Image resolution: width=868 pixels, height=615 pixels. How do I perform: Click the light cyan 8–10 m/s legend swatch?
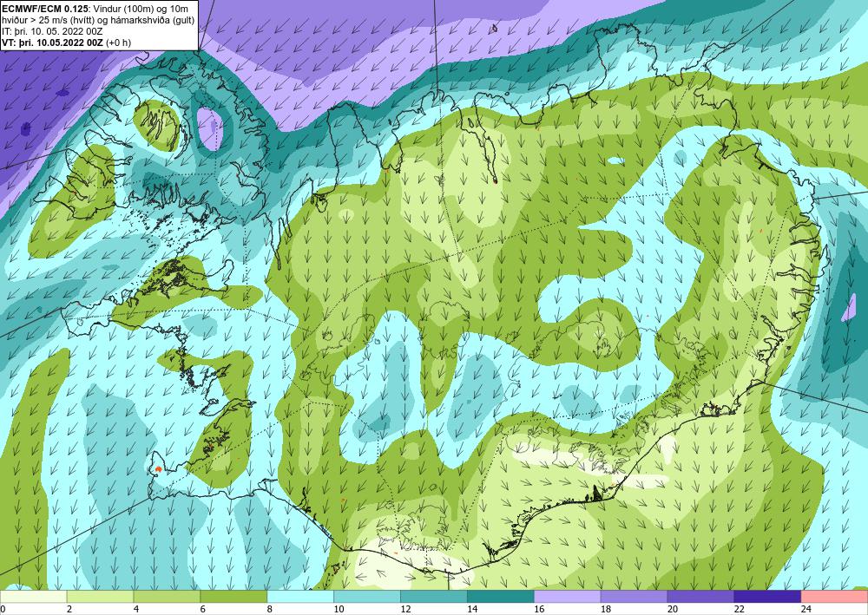(x=300, y=597)
